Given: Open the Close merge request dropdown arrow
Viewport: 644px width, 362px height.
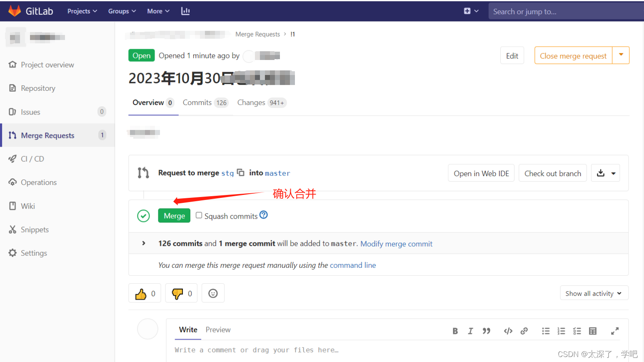Looking at the screenshot, I should (x=622, y=55).
